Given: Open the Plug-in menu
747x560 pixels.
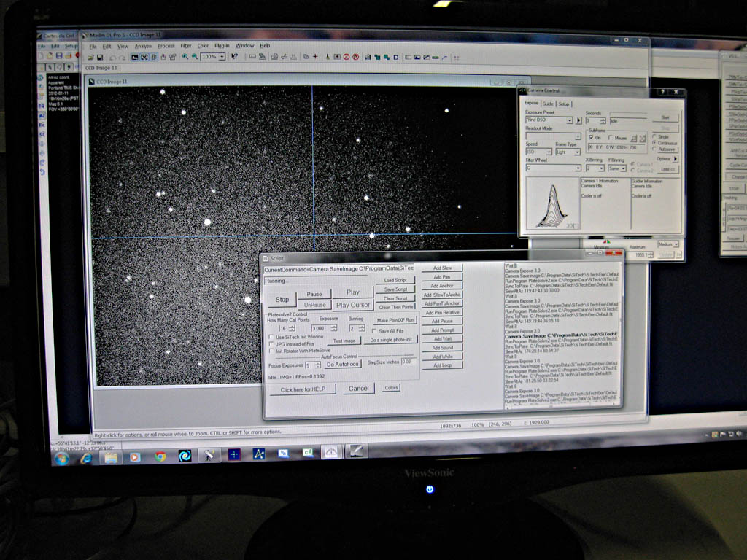Looking at the screenshot, I should tap(222, 46).
